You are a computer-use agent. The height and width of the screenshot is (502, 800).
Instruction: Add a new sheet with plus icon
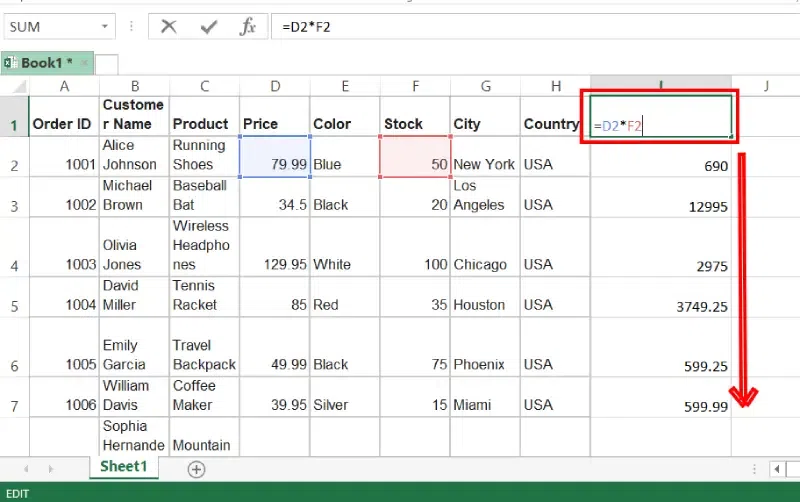click(196, 469)
